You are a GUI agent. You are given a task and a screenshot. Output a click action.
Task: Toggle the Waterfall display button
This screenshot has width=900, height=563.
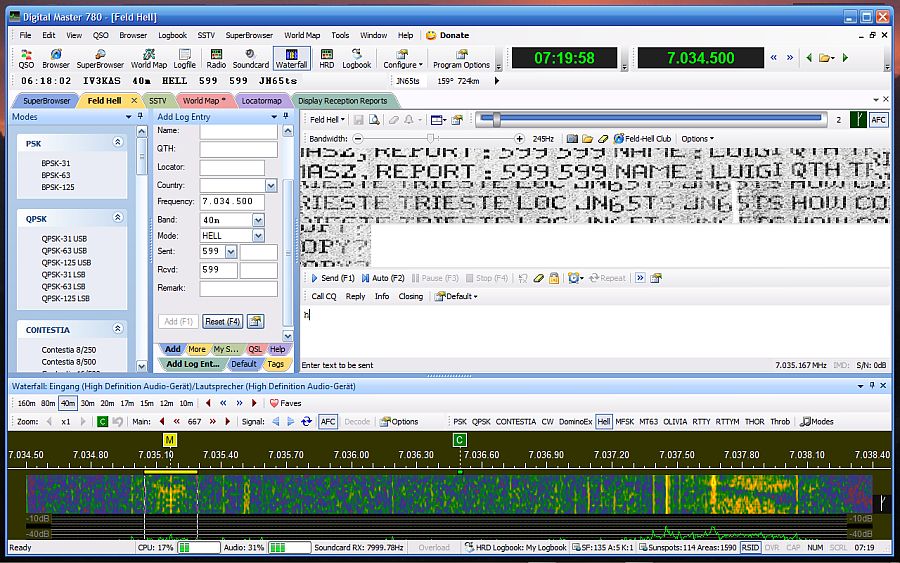click(291, 58)
